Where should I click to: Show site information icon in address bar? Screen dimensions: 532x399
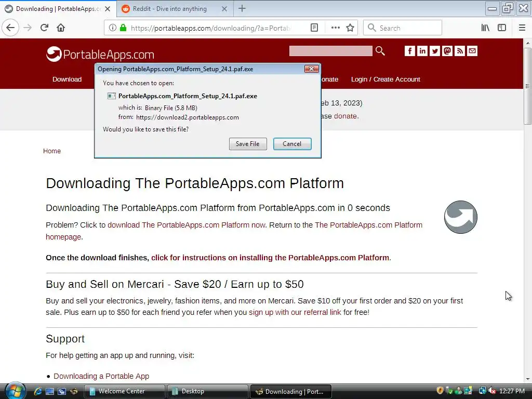(113, 28)
